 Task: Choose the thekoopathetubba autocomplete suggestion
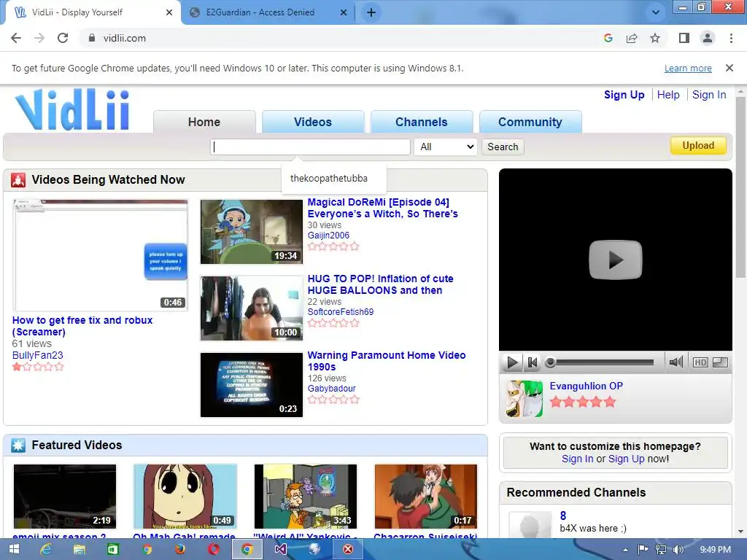[333, 179]
